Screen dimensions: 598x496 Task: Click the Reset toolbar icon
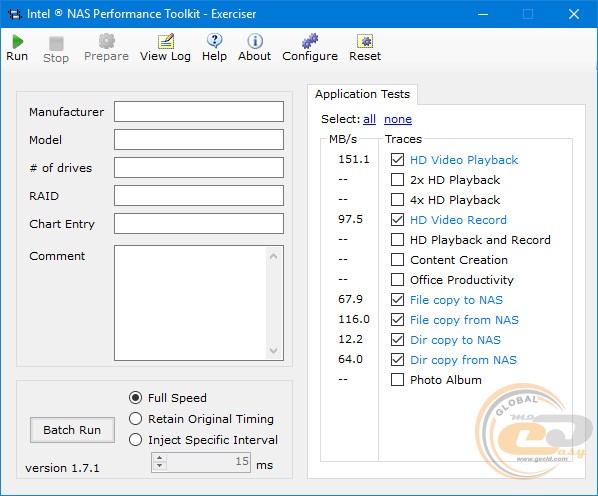tap(365, 41)
